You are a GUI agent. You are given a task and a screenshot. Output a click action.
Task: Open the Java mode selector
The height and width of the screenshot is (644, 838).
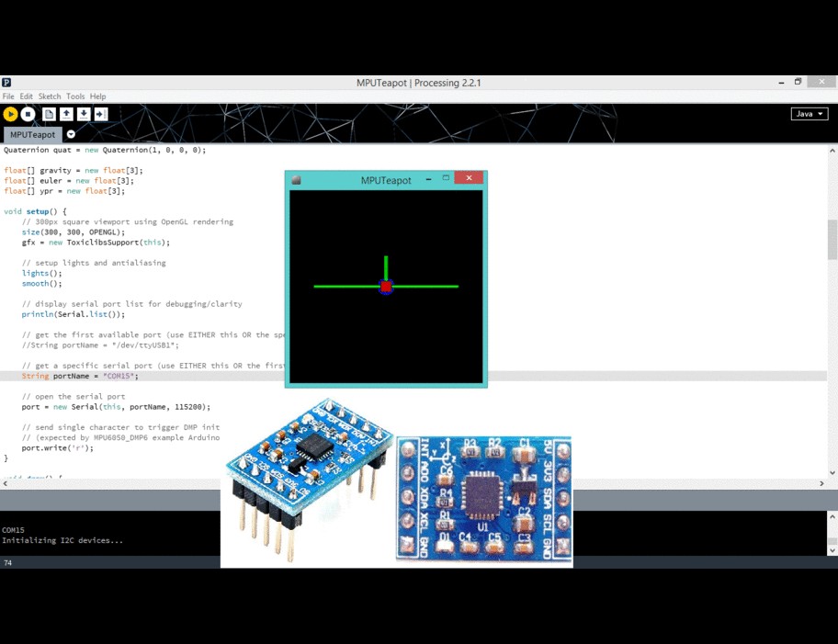tap(808, 113)
